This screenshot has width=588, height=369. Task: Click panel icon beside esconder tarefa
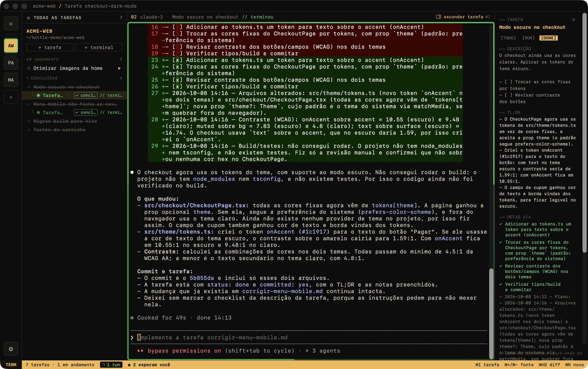pyautogui.click(x=438, y=17)
